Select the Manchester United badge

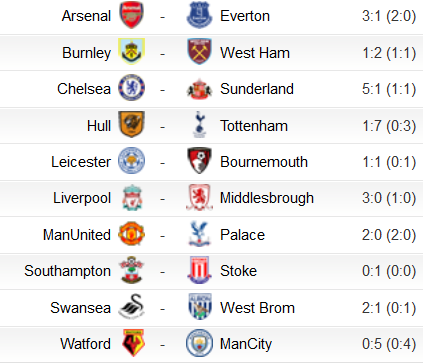coord(132,234)
